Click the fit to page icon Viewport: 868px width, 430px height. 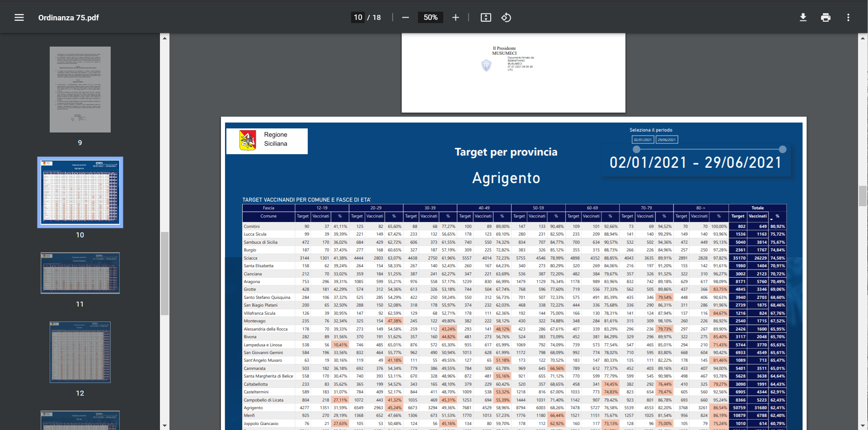tap(486, 18)
